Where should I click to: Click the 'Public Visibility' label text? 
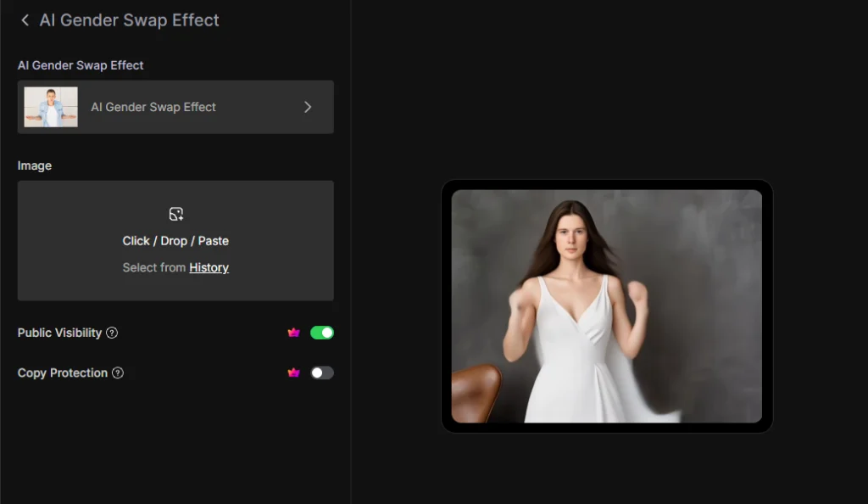pyautogui.click(x=59, y=333)
